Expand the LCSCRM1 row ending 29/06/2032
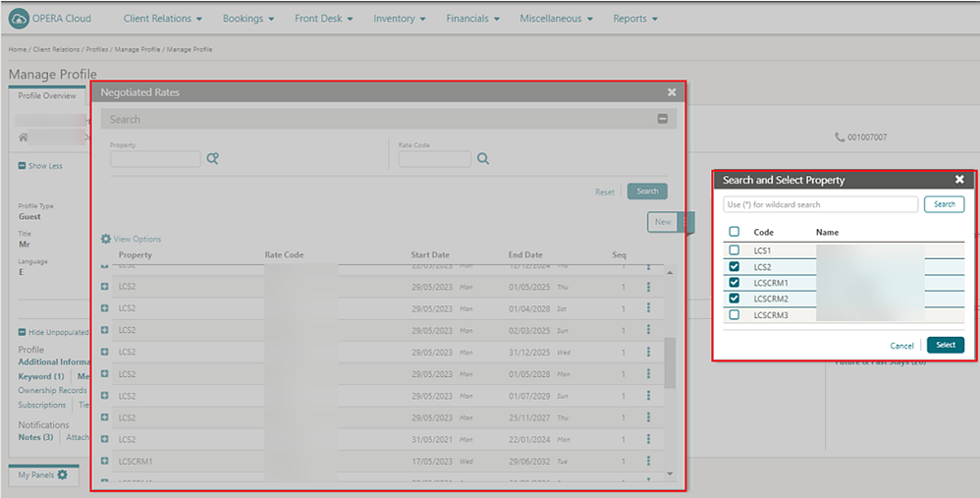 tap(104, 461)
